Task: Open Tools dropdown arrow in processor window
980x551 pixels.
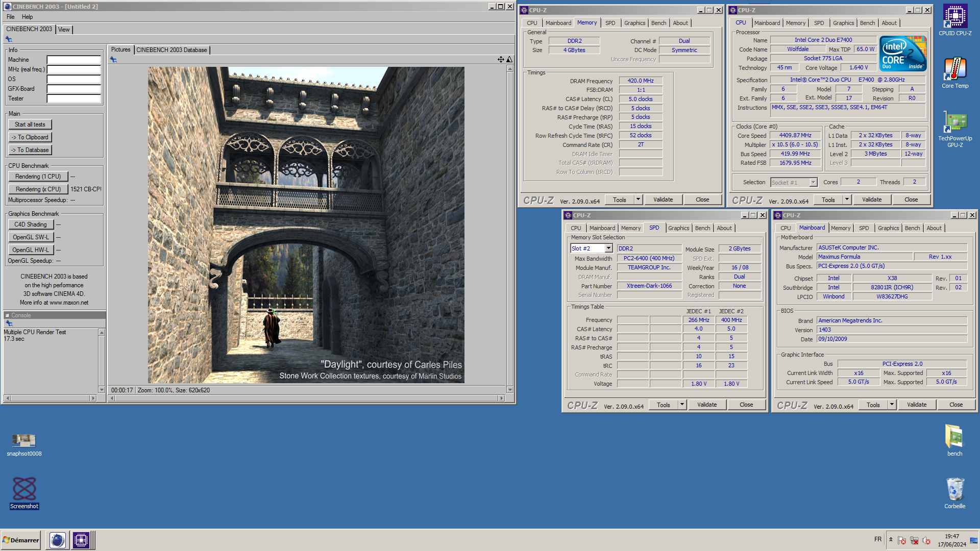Action: coord(847,199)
